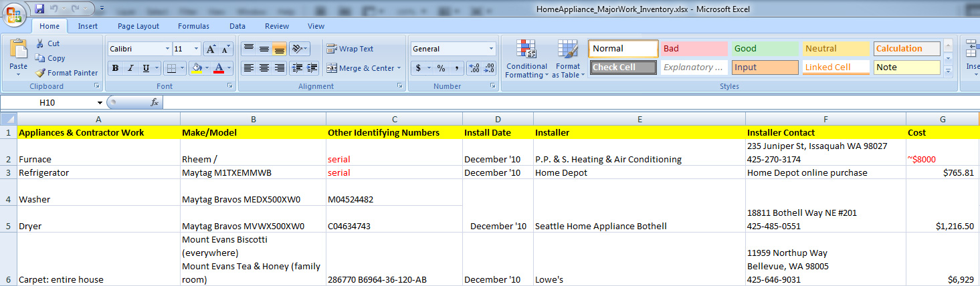Open the General number format dropdown
980x286 pixels.
(x=491, y=49)
